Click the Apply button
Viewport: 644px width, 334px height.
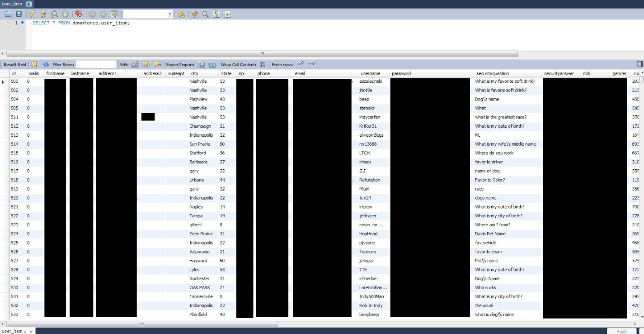coord(621,331)
